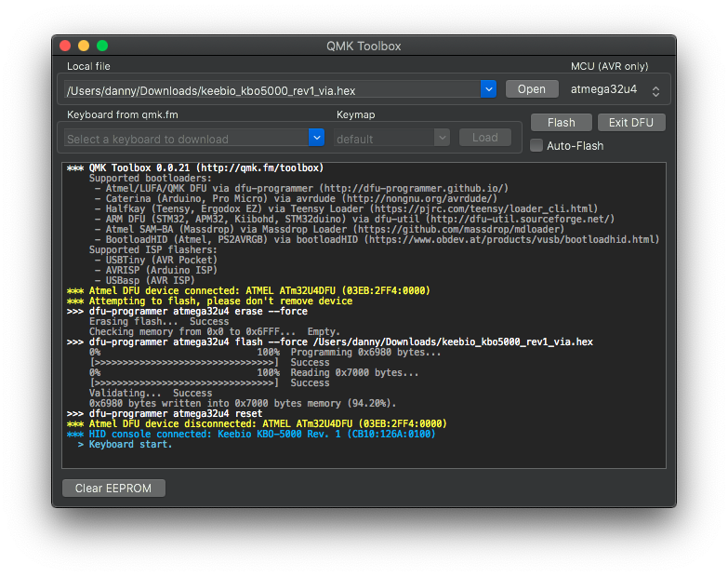Click the keyboard download search field
The height and width of the screenshot is (576, 728).
tap(186, 139)
